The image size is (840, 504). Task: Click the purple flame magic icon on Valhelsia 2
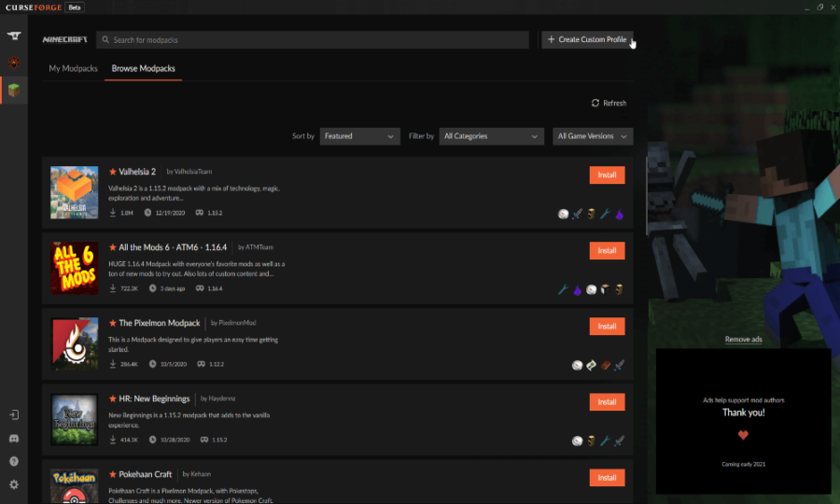tap(620, 215)
